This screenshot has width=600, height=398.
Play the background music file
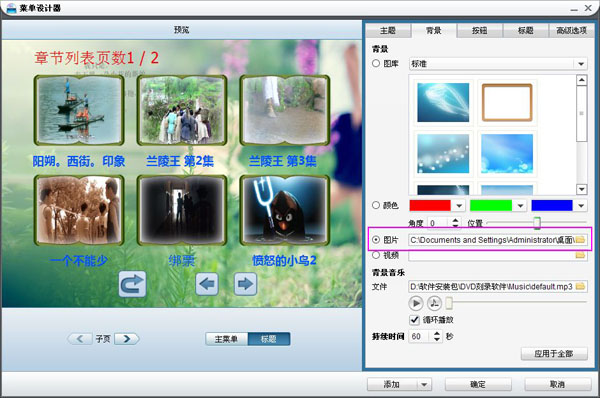[416, 303]
